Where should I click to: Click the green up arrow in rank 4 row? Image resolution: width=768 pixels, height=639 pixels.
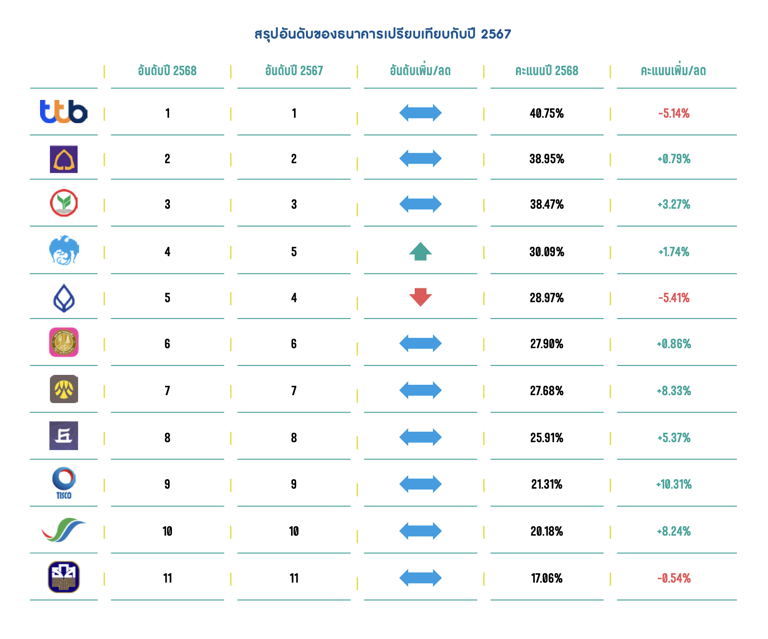[x=420, y=251]
